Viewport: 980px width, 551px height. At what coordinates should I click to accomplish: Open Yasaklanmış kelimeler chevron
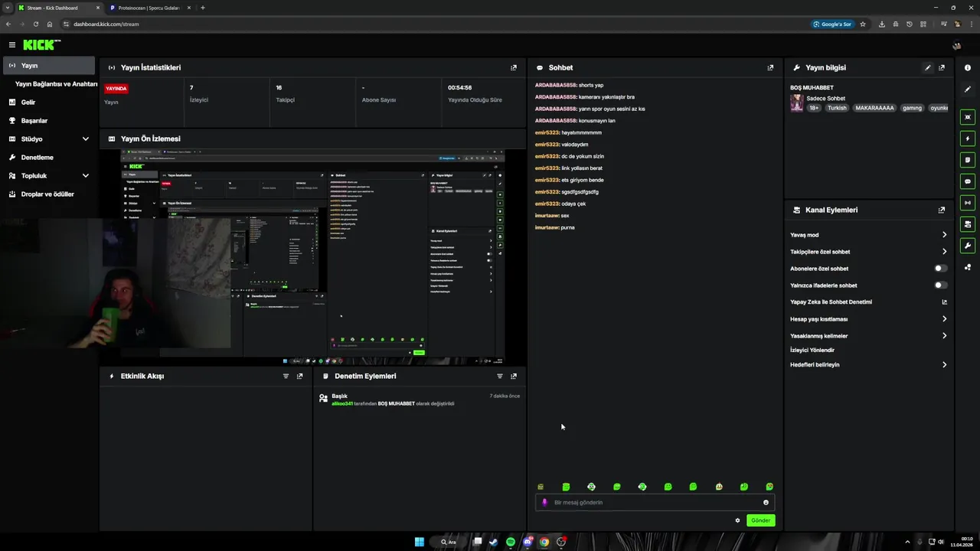944,336
